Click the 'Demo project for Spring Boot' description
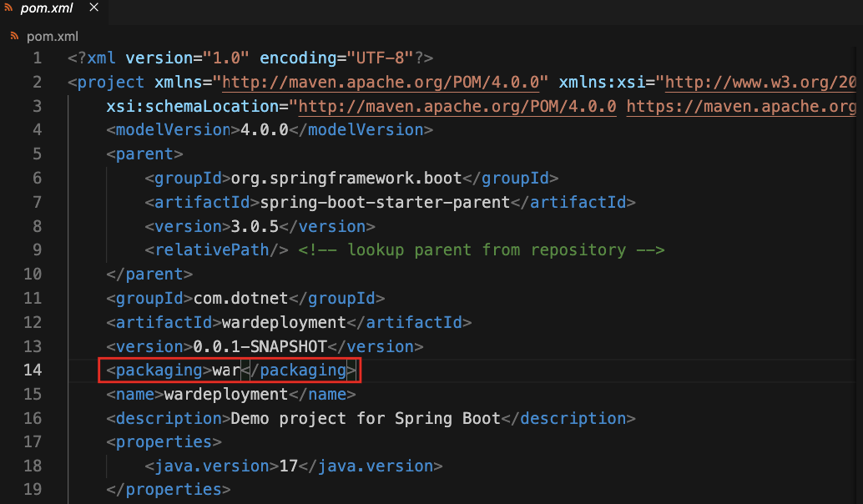This screenshot has width=863, height=504. [x=366, y=418]
